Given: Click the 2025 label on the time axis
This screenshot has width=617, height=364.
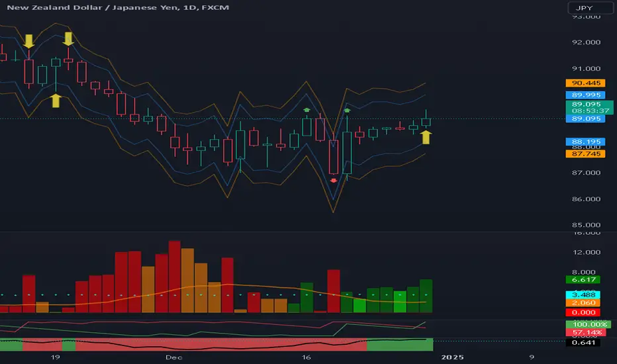Looking at the screenshot, I should point(453,357).
